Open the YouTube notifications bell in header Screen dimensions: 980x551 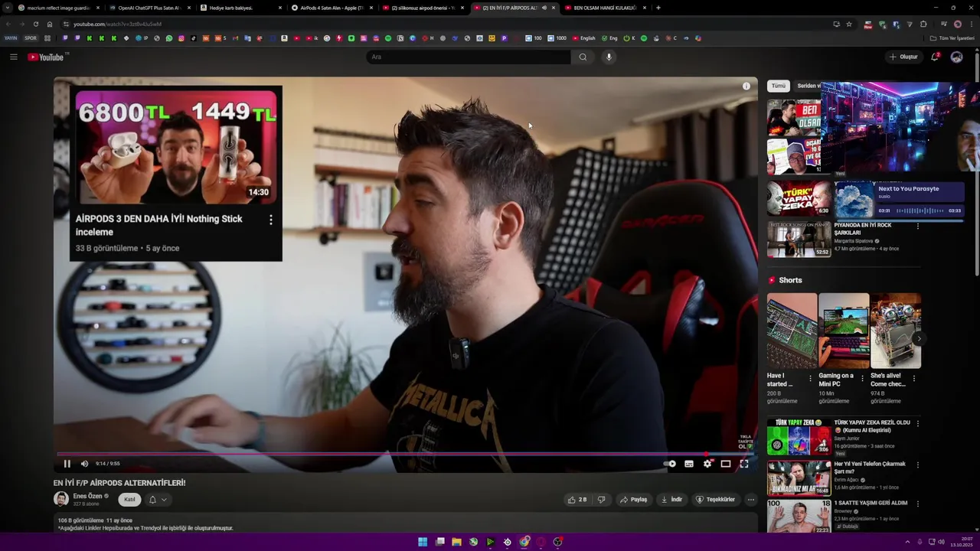pyautogui.click(x=935, y=57)
